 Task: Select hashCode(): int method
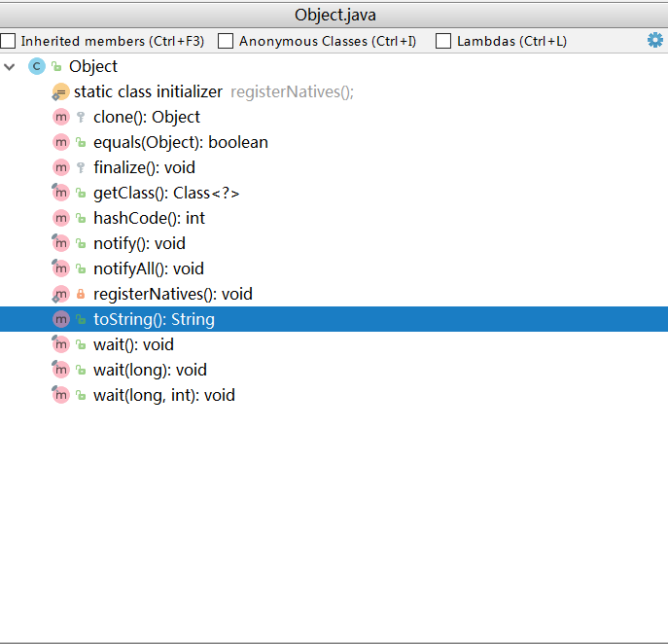[x=334, y=218]
